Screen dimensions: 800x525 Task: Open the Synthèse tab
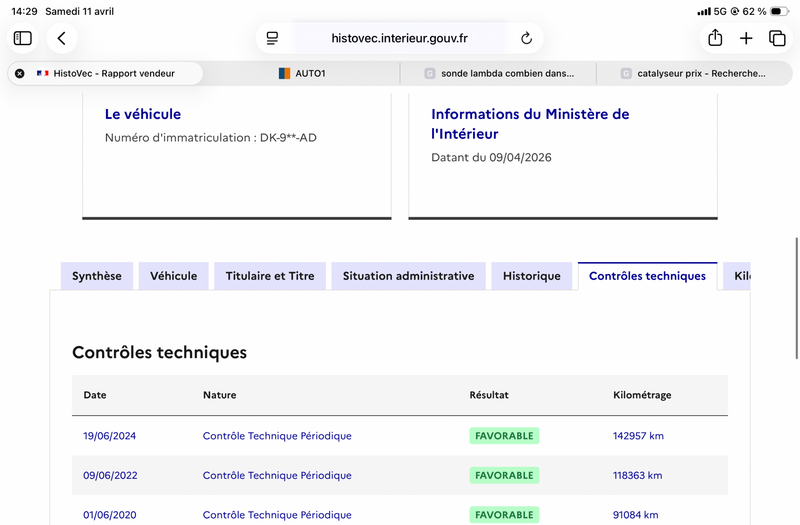(97, 276)
